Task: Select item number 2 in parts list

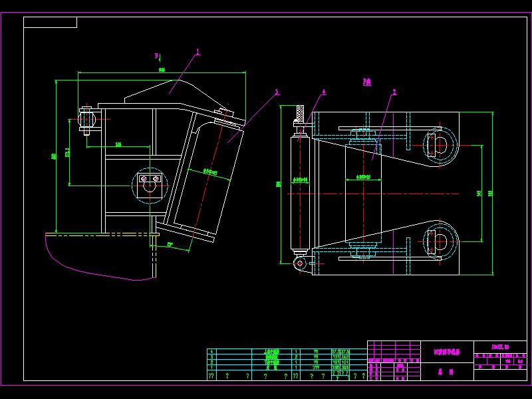Action: point(211,362)
